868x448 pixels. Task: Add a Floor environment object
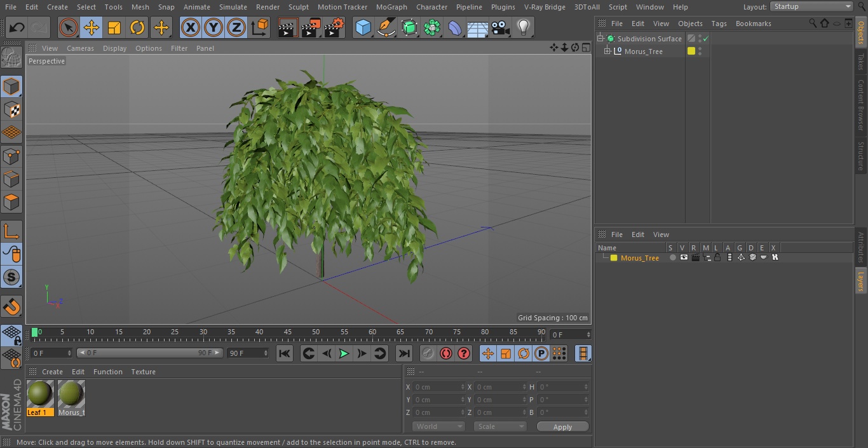(478, 28)
